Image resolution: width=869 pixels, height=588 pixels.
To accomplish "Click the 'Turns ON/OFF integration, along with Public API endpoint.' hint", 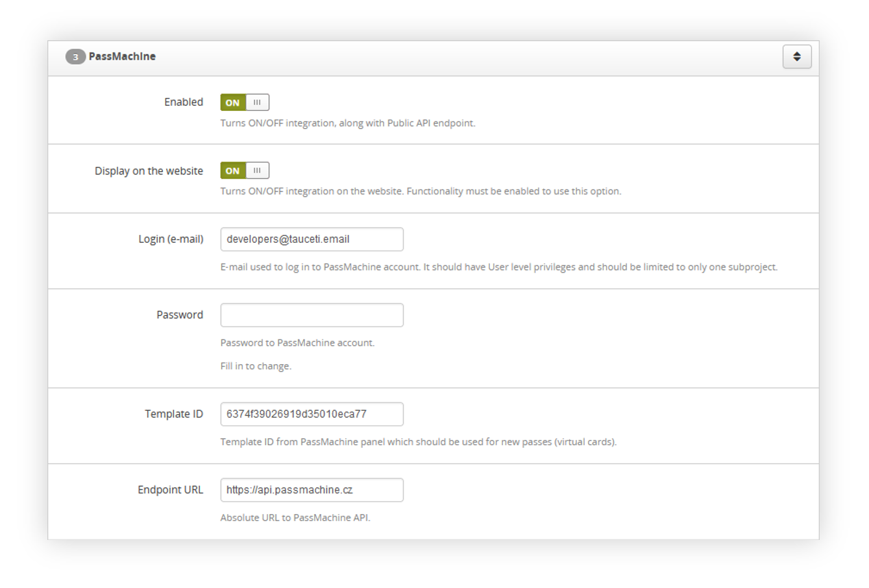I will click(348, 123).
